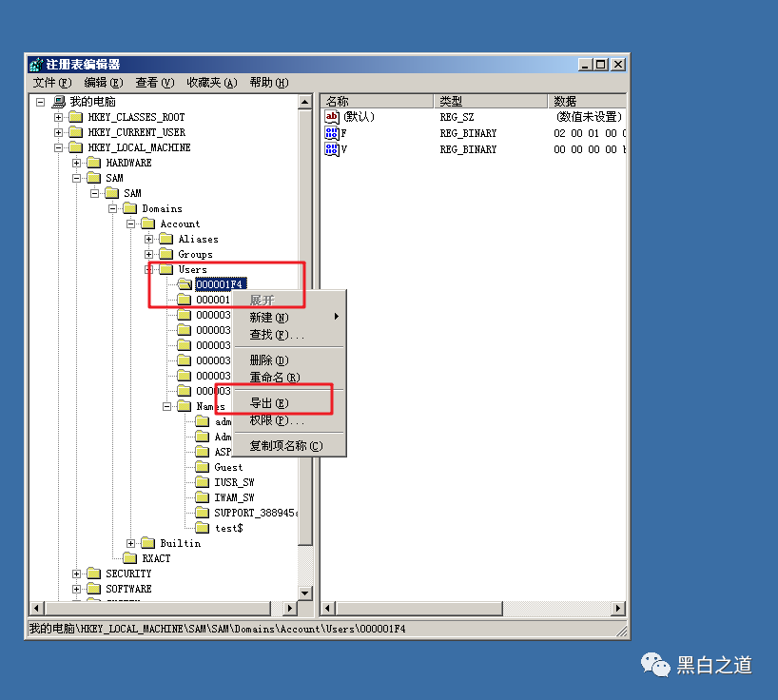Screen dimensions: 778x700
Task: Click the 类型 column header
Action: (x=490, y=101)
